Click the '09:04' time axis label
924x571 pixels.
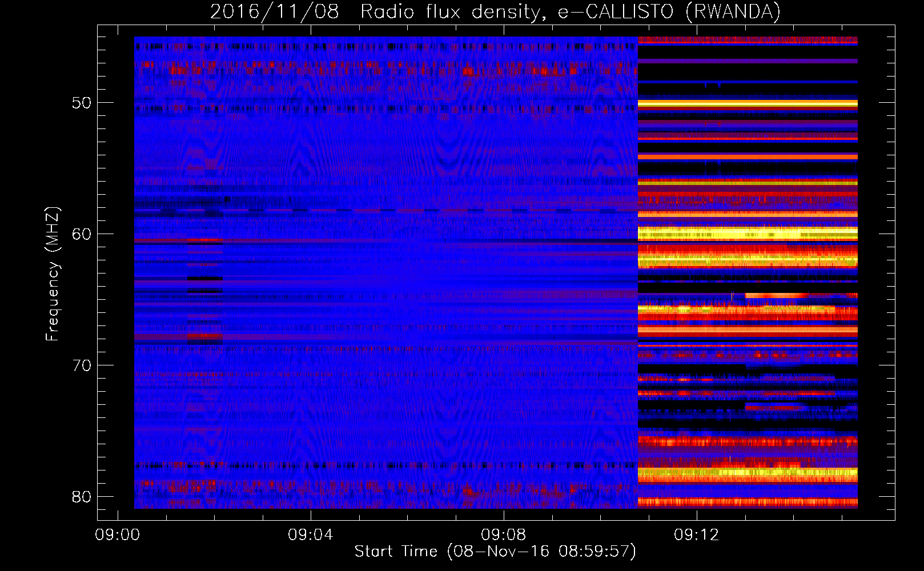pyautogui.click(x=311, y=535)
